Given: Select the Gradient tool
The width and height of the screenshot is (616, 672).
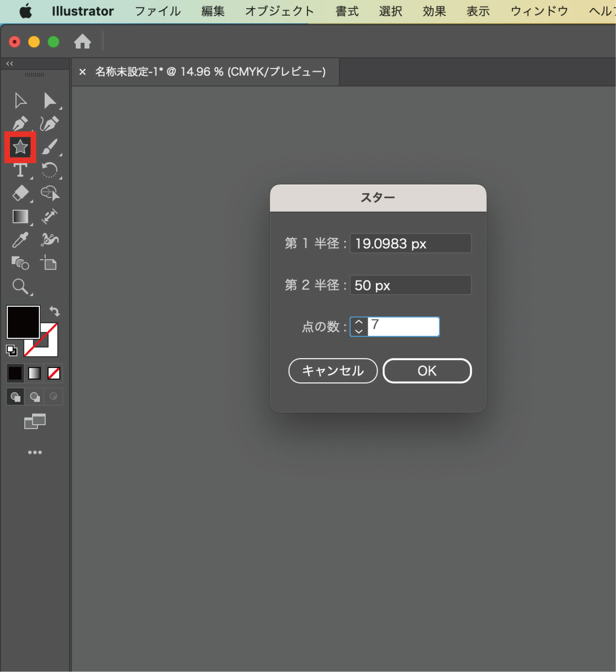Looking at the screenshot, I should coord(20,217).
